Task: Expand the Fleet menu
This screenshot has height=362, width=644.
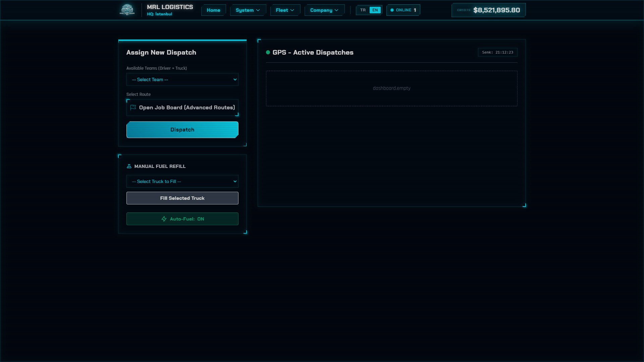Action: pos(285,10)
